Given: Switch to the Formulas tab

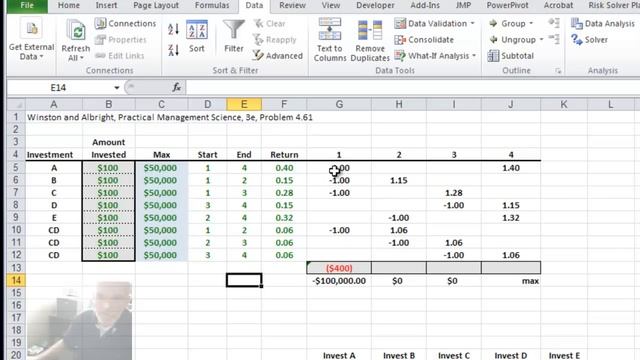Looking at the screenshot, I should click(x=212, y=5).
